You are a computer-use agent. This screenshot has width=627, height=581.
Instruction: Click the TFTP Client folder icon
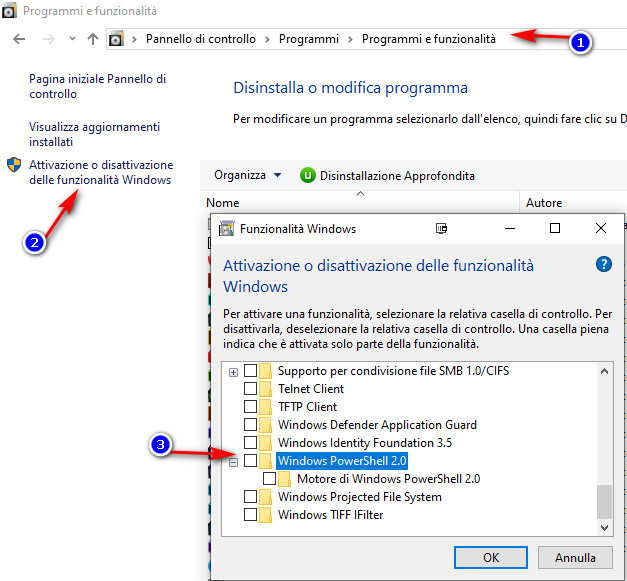point(265,407)
